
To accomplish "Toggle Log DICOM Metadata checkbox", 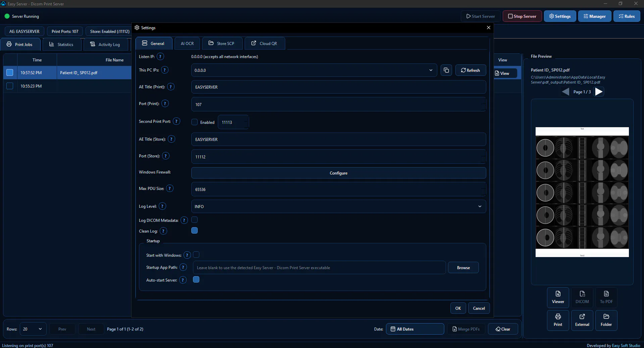I will pos(194,220).
